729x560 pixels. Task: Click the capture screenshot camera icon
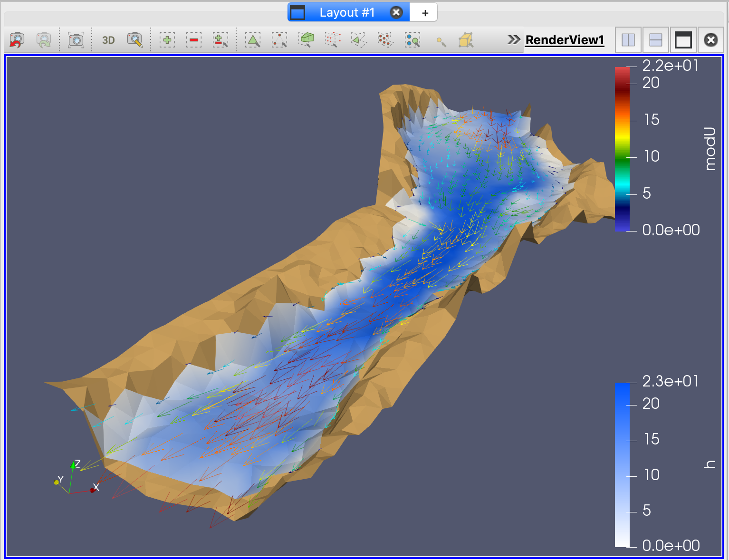[76, 40]
